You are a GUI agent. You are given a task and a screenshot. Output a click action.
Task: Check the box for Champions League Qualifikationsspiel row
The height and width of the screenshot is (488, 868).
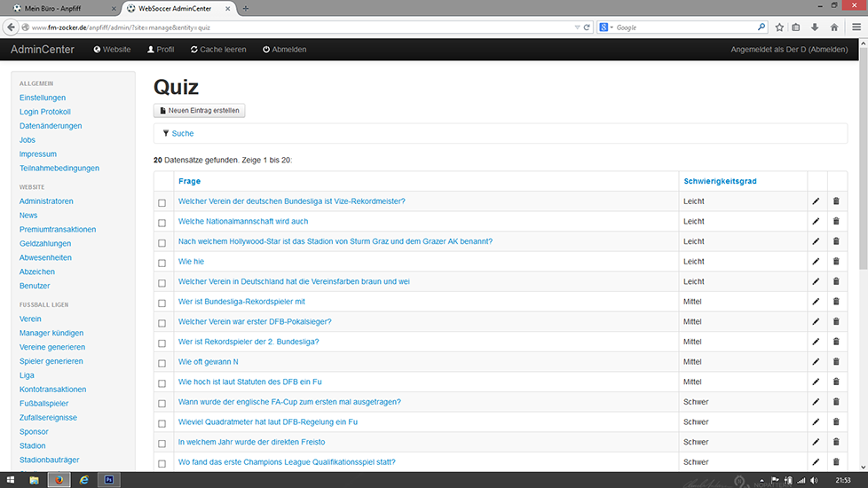pos(162,463)
